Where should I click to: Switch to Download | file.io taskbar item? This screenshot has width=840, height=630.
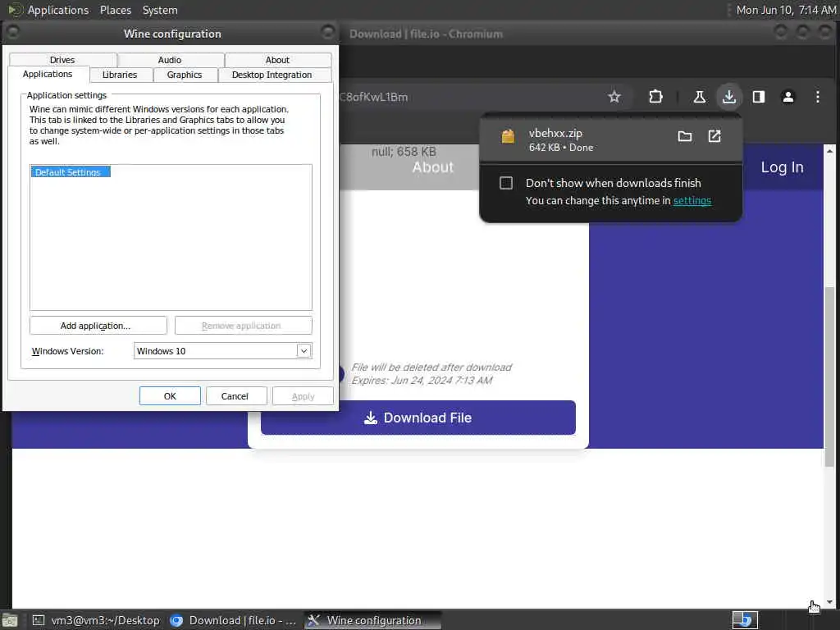pyautogui.click(x=233, y=620)
